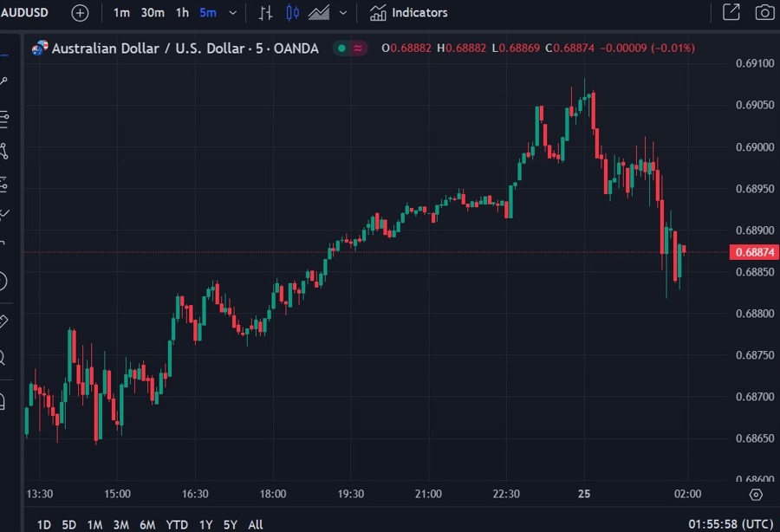Screen dimensions: 780x532
Task: Select the 1M date range
Action: (94, 524)
